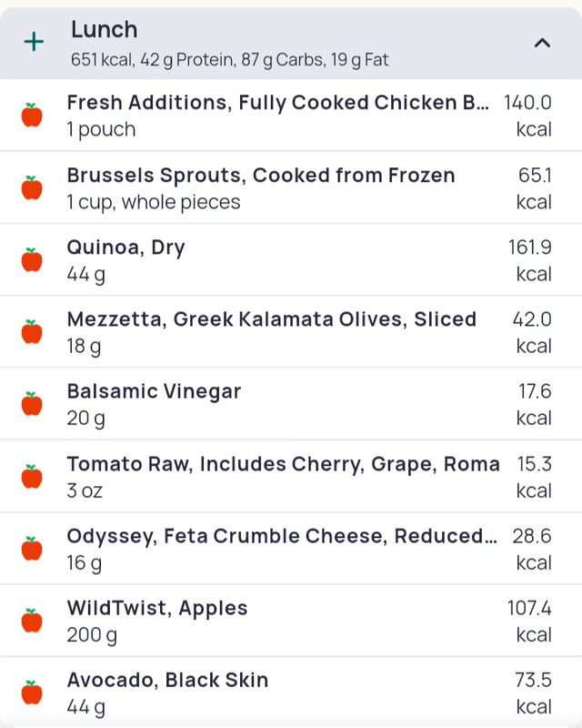Click apple icon next to Quinoa, Dry
Image resolution: width=582 pixels, height=728 pixels.
pos(32,260)
